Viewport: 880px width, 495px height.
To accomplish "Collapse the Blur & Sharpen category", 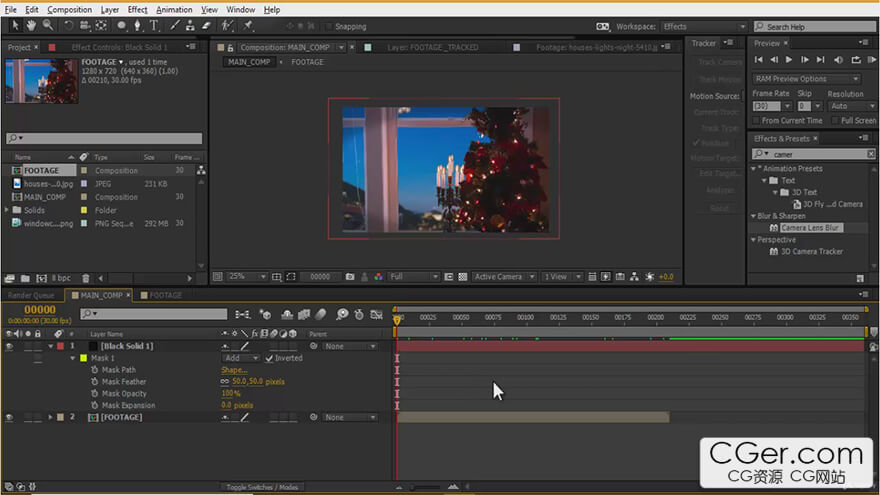I will click(754, 216).
